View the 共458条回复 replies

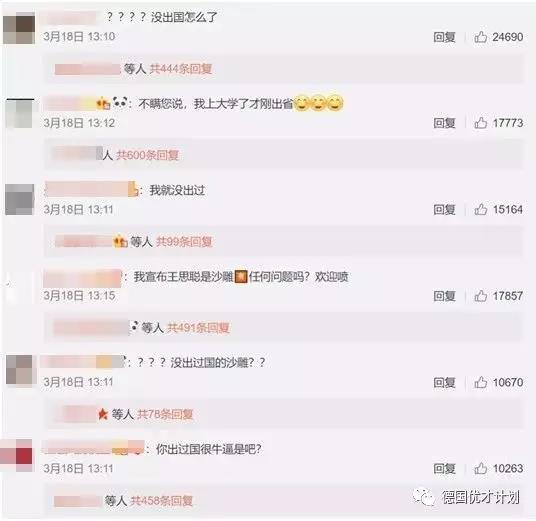pos(162,501)
